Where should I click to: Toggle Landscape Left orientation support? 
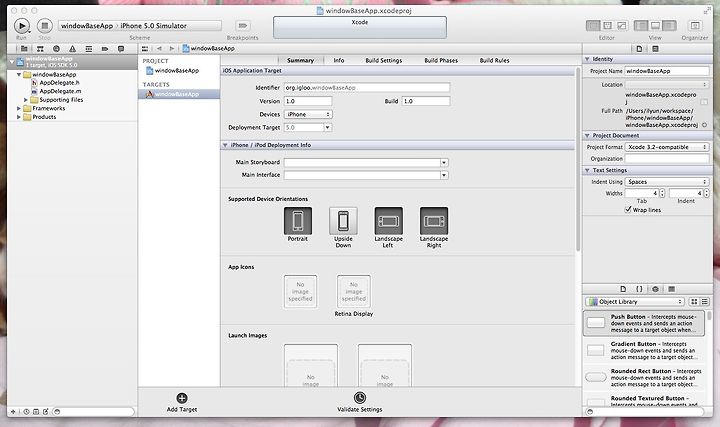pos(388,221)
